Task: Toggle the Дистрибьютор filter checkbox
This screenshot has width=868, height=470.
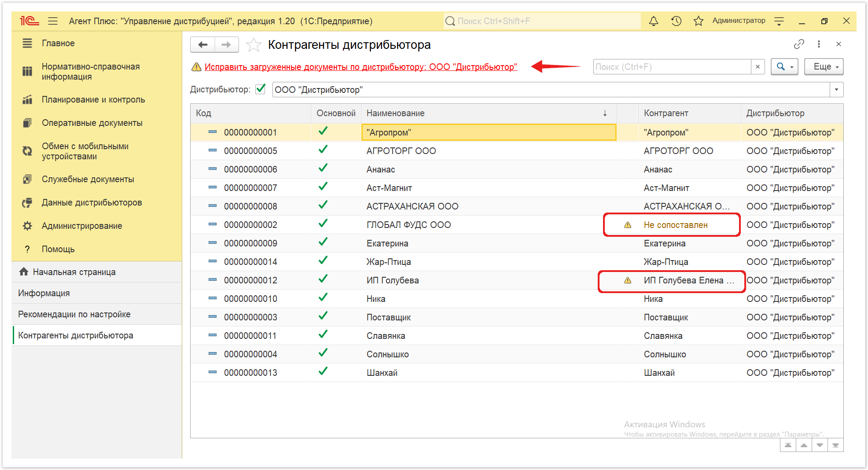Action: [261, 89]
